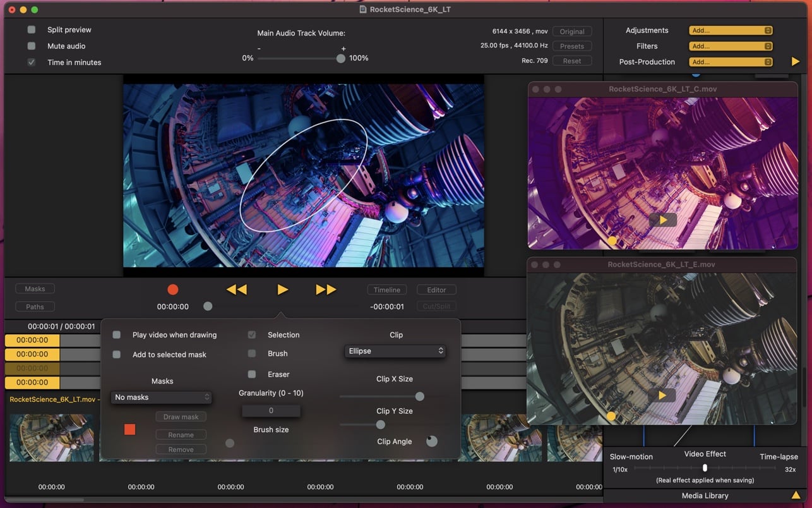Screen dimensions: 812x508
Task: Switch to the Timeline view
Action: [386, 290]
